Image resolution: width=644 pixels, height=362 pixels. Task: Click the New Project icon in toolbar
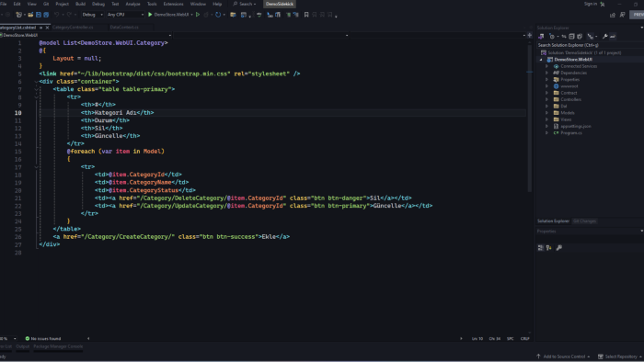coord(18,15)
